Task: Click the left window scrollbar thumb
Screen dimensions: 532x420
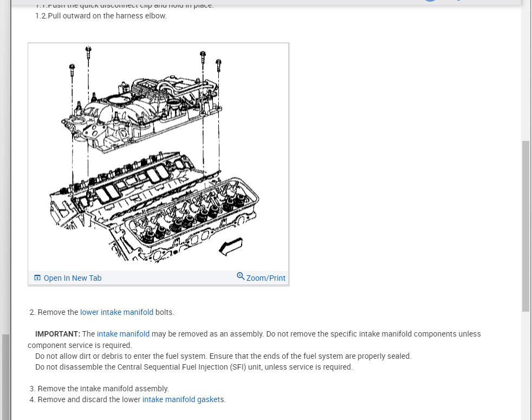Action: pos(6,377)
